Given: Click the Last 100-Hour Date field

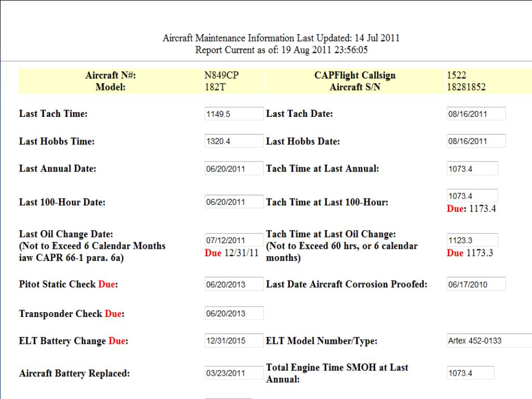Looking at the screenshot, I should coord(234,202).
